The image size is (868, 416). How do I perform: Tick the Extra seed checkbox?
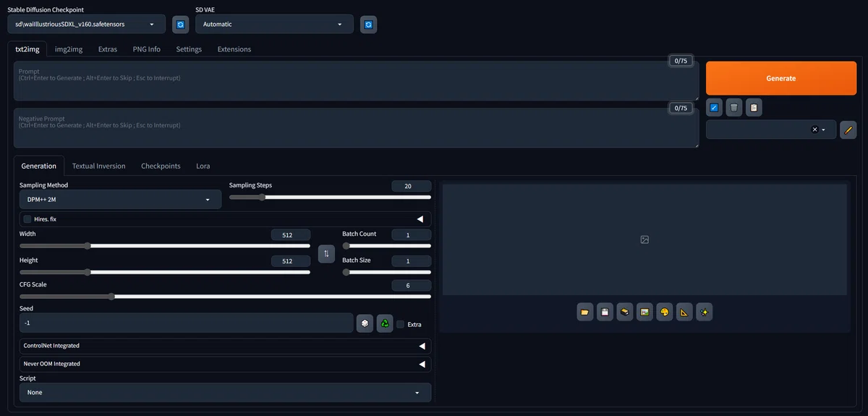coord(400,324)
